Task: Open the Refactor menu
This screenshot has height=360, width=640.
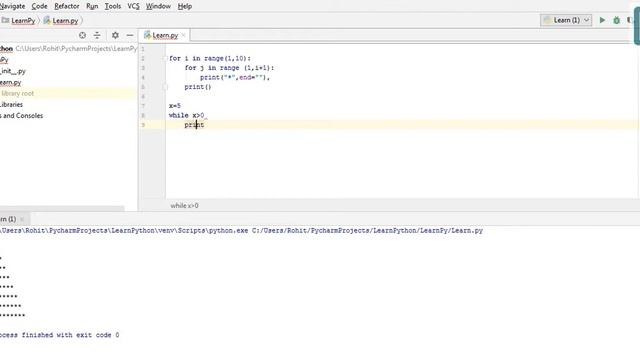Action: click(67, 6)
